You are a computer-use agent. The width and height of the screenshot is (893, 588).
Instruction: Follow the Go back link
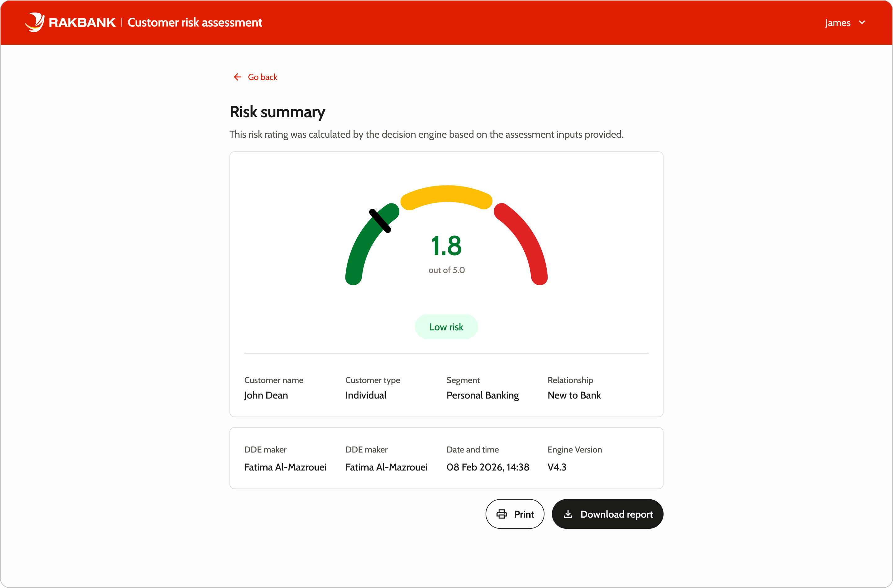click(x=255, y=77)
